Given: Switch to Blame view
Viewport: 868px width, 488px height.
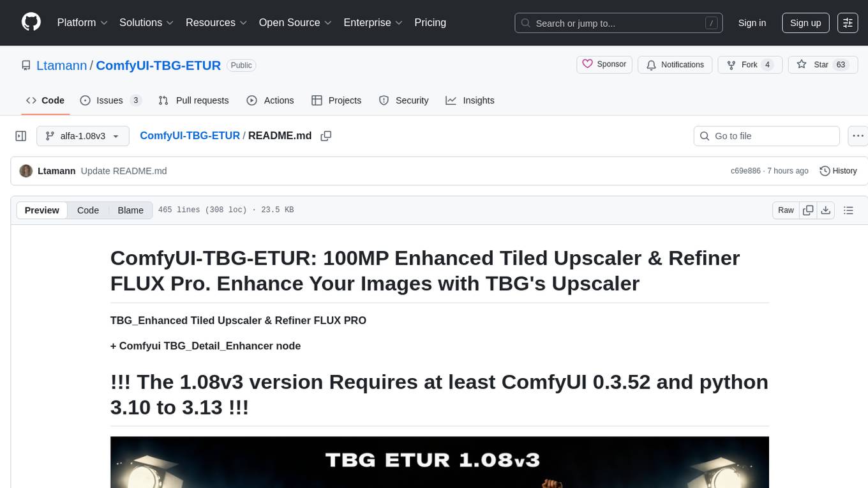Looking at the screenshot, I should click(130, 210).
